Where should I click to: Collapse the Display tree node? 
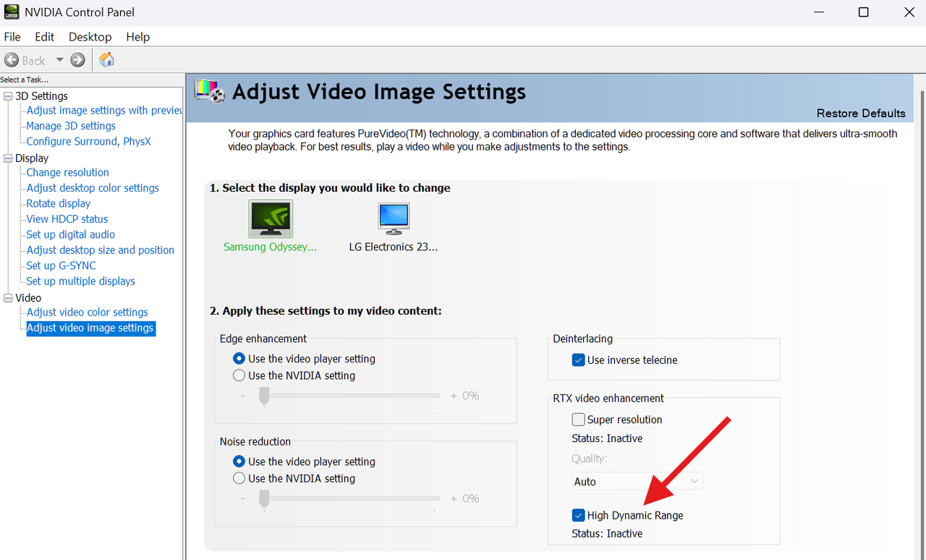point(8,158)
